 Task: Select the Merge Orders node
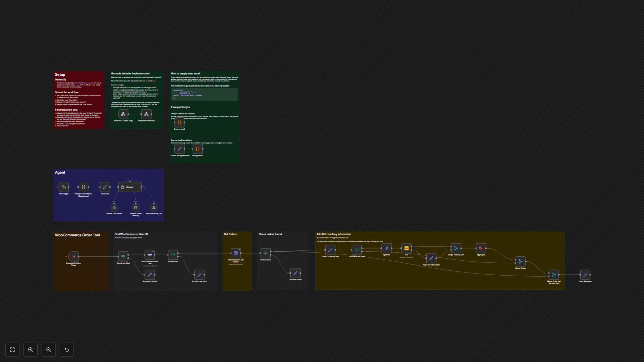tap(521, 261)
